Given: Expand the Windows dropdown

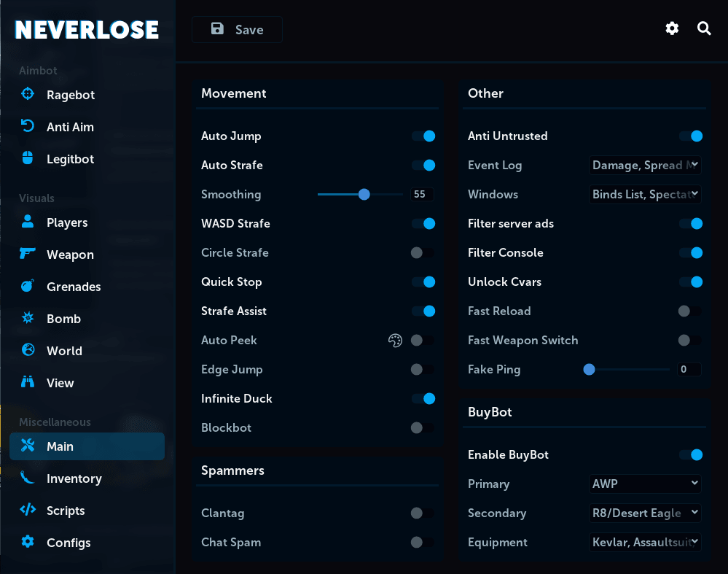Looking at the screenshot, I should 645,195.
